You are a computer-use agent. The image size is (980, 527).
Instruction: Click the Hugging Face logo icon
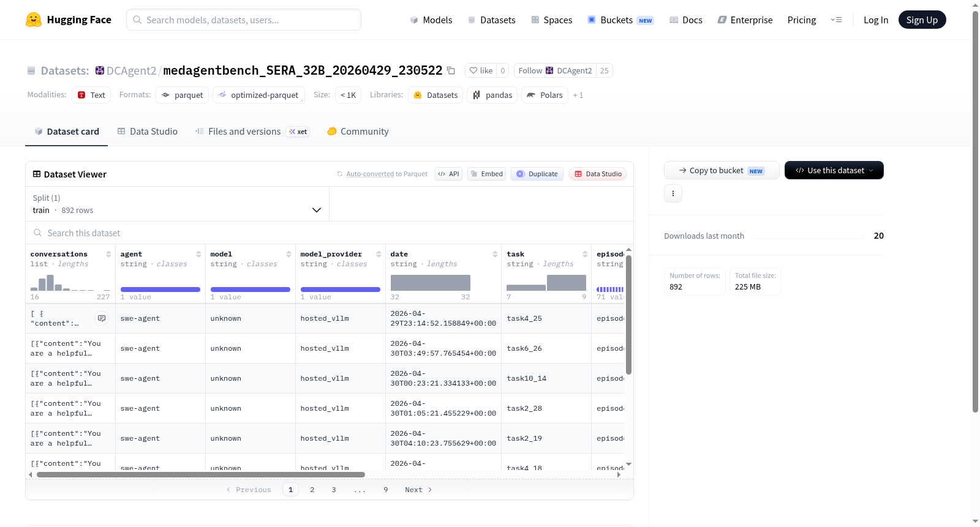point(34,20)
